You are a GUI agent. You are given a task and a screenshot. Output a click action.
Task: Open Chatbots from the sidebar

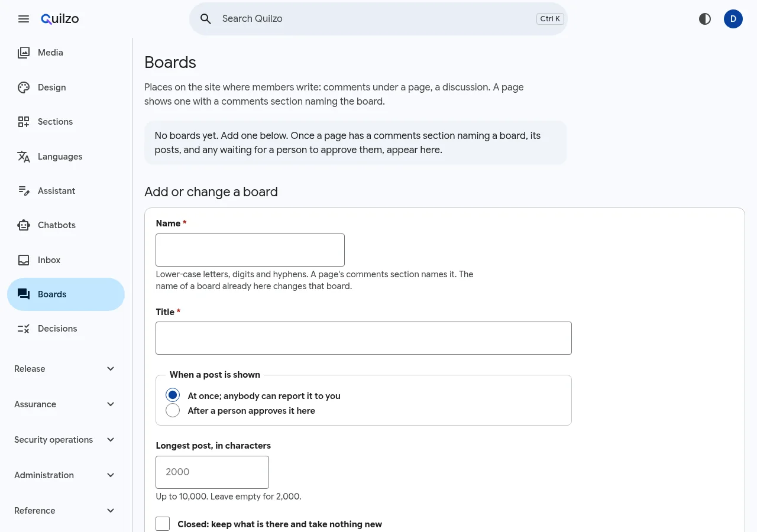(x=66, y=225)
